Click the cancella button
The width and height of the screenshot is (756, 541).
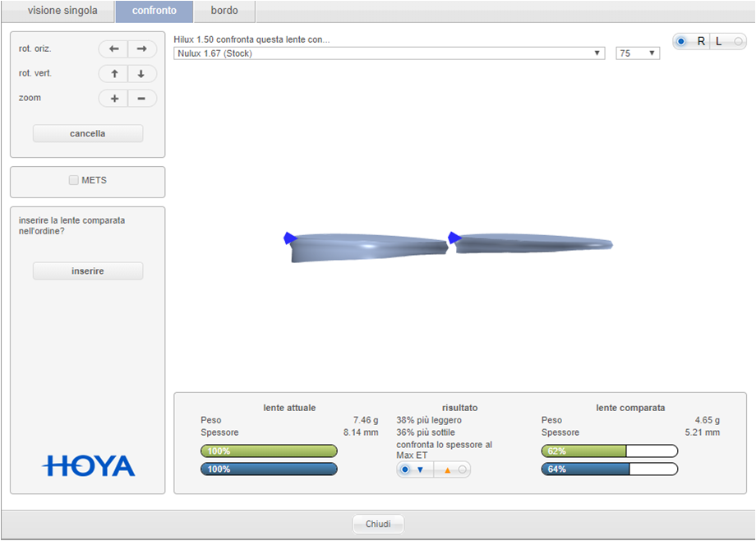pyautogui.click(x=88, y=134)
